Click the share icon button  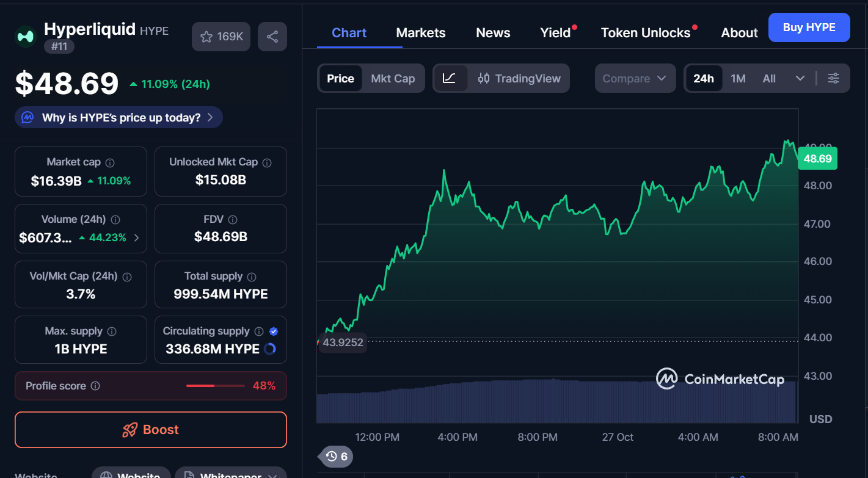point(272,37)
